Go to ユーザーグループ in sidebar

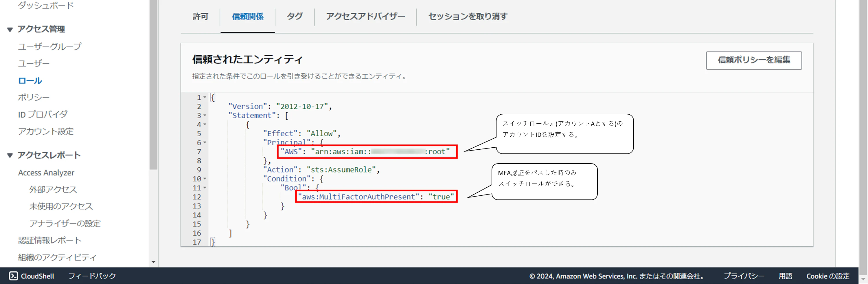49,47
